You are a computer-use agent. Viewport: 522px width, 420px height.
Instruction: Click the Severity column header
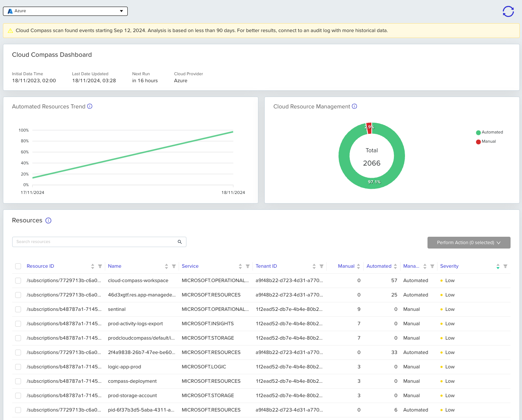[449, 266]
